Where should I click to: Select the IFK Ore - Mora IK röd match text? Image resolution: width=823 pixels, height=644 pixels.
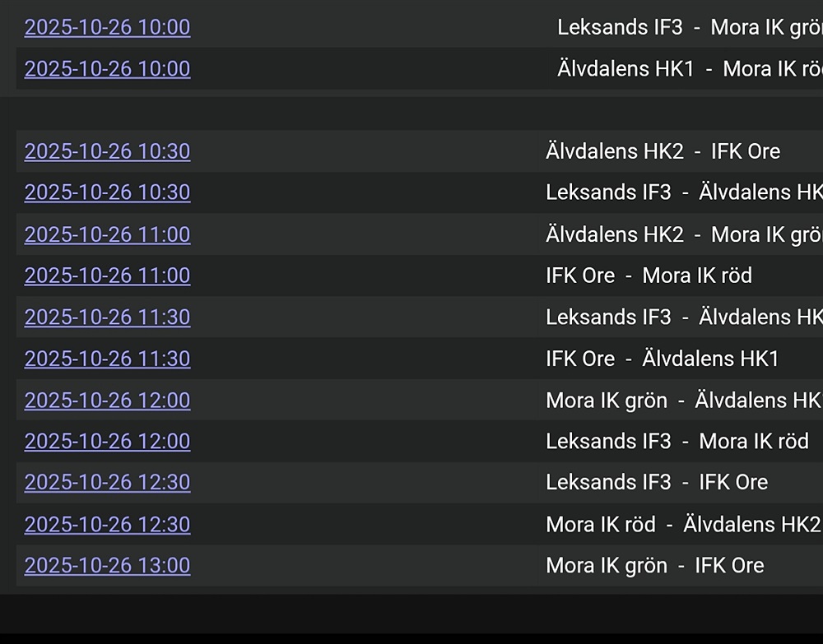[649, 276]
